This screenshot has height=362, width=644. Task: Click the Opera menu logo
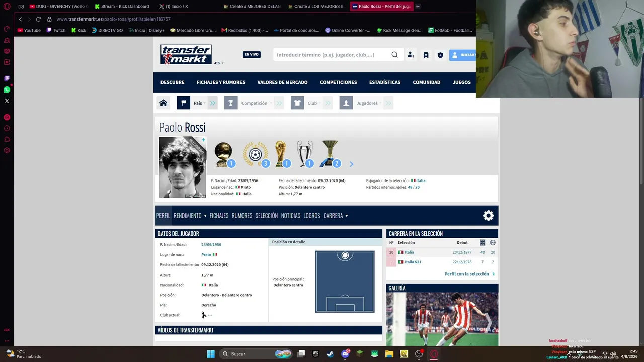pos(7,7)
